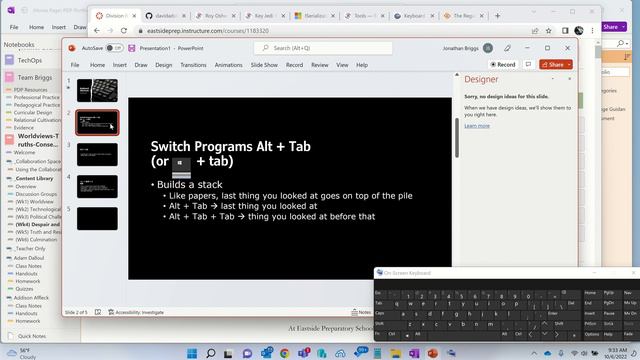Viewport: 640px width, 360px height.
Task: Click the Record button near Share
Action: pyautogui.click(x=503, y=64)
